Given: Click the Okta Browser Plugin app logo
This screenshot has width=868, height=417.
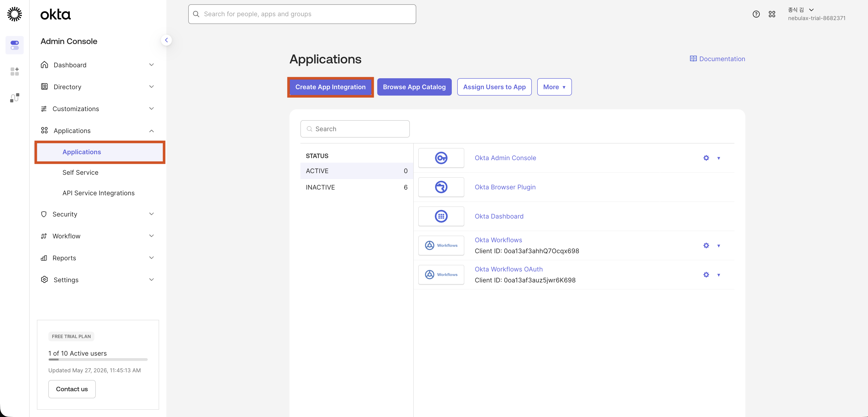Looking at the screenshot, I should point(441,187).
